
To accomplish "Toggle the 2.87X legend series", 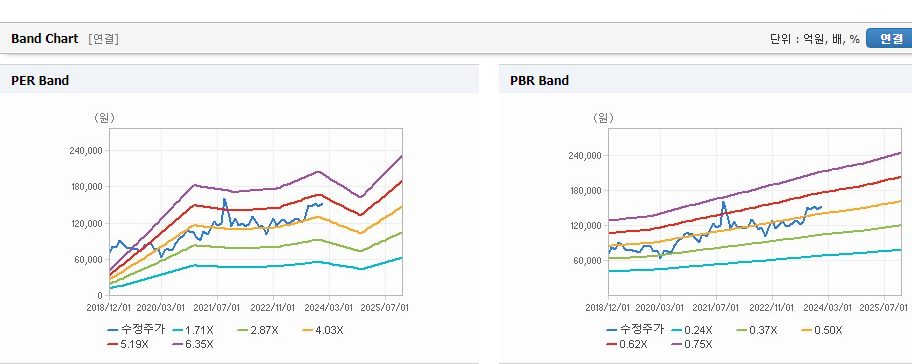I will tap(258, 330).
